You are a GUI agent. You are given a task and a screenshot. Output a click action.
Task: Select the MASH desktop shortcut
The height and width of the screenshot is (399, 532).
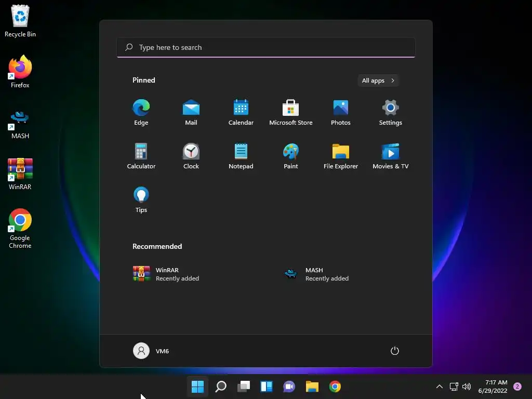tap(20, 124)
